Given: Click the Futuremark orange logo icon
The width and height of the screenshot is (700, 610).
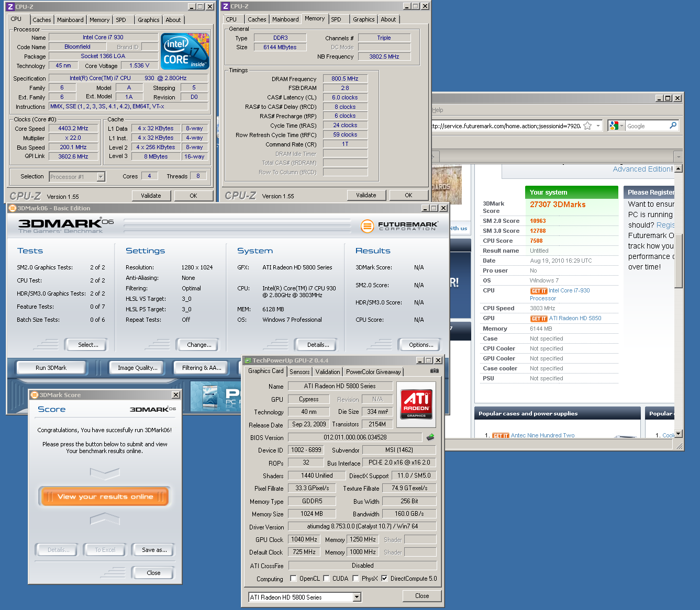Looking at the screenshot, I should [x=368, y=226].
